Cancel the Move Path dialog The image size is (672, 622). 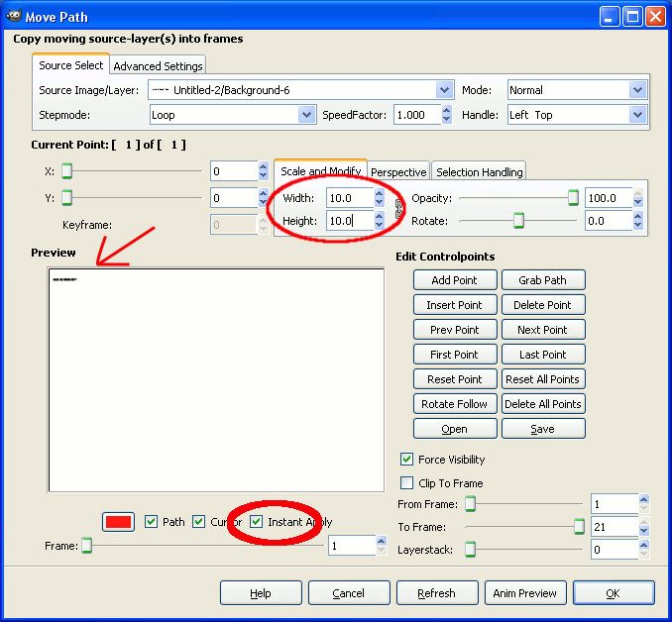349,593
